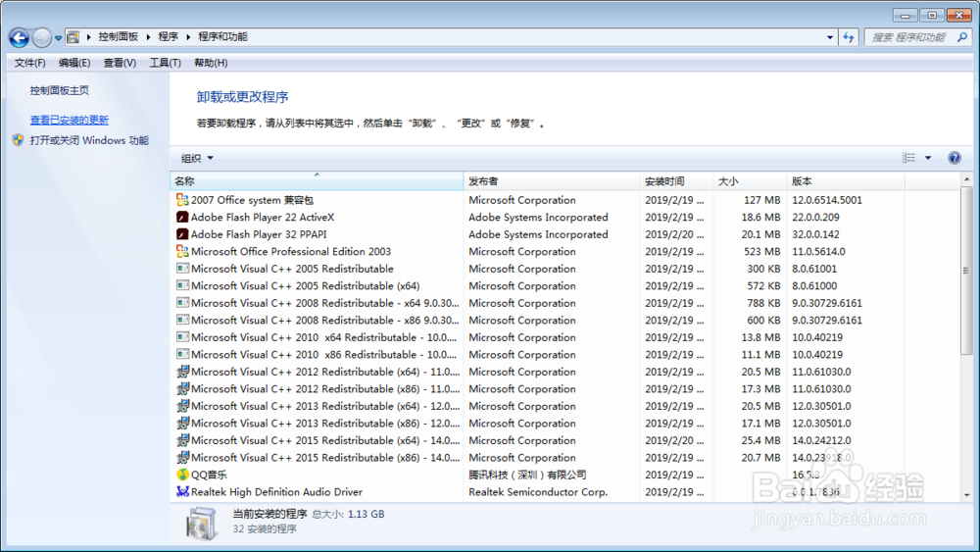Click icon of Visual C++ 2015 (x64) entry

pyautogui.click(x=182, y=440)
